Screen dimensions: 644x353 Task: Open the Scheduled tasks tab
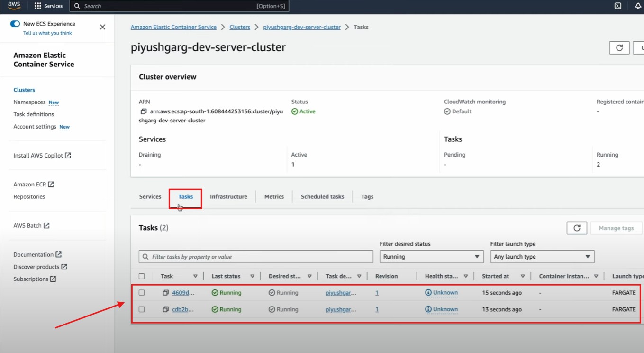coord(322,196)
